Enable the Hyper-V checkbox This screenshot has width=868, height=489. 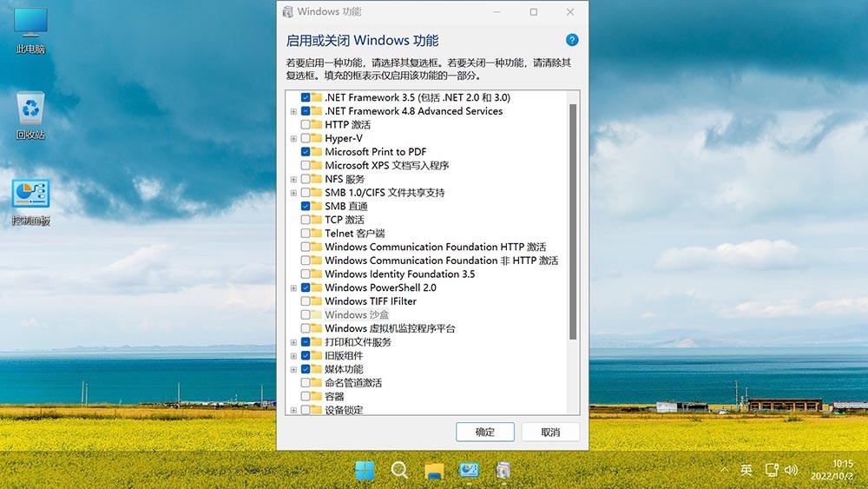305,138
